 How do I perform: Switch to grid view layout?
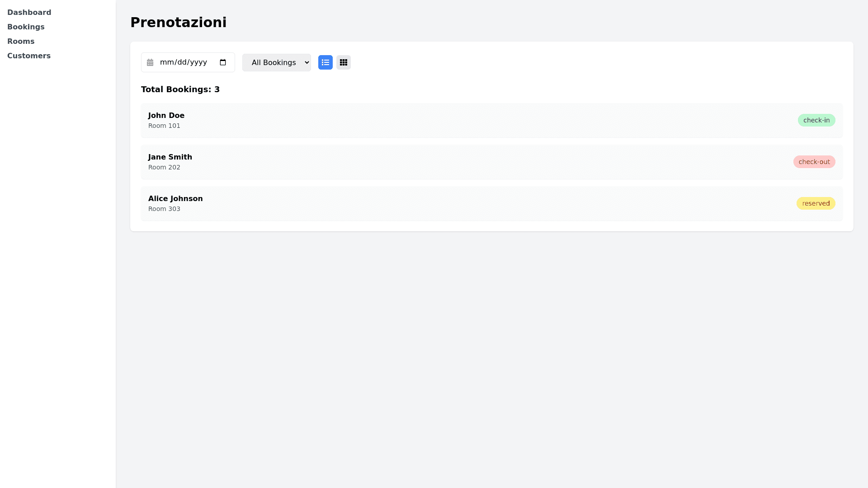[x=344, y=62]
